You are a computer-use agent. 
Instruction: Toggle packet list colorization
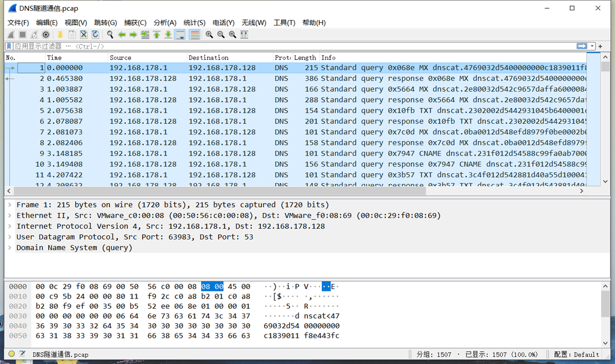click(x=194, y=34)
